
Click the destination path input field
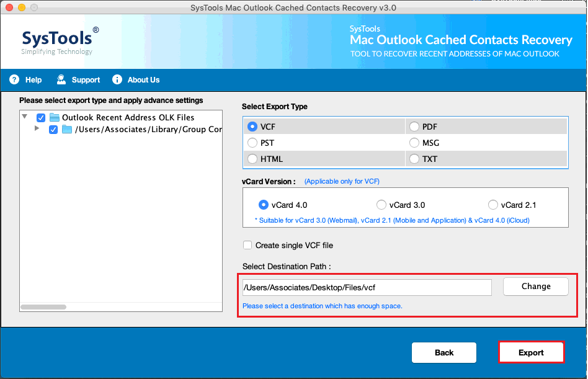367,288
